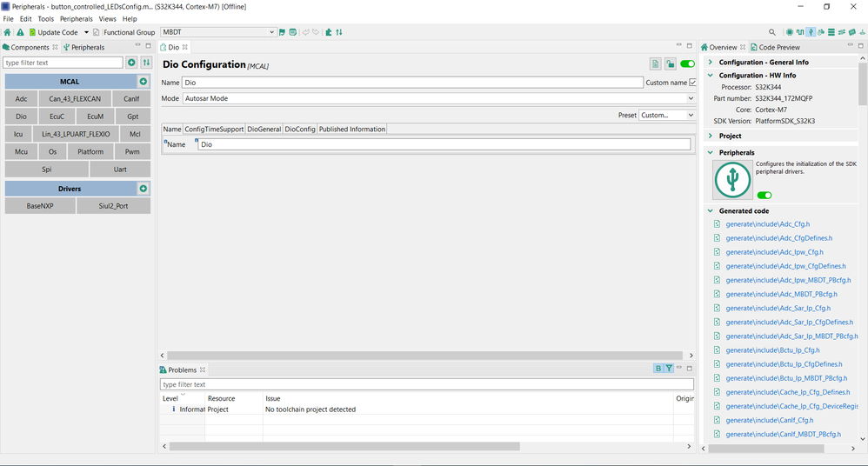Select the Can_43_FLEXCAN component
868x466 pixels.
coord(75,99)
